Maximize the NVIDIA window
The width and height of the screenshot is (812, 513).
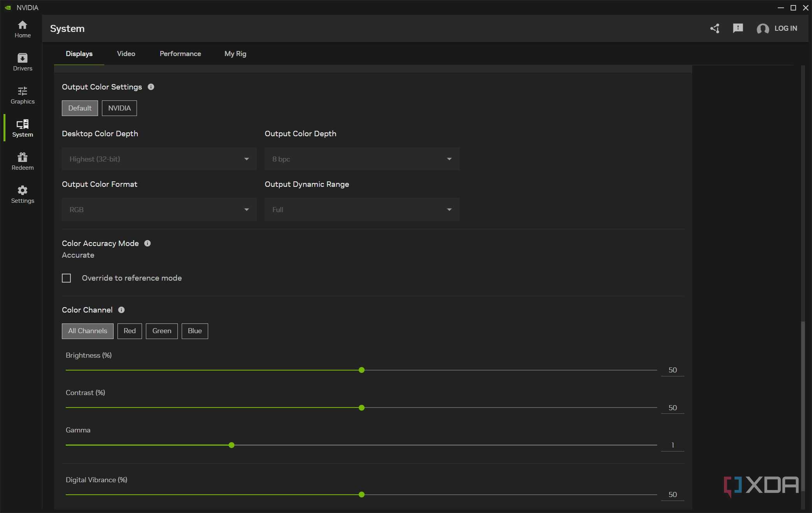[x=793, y=7]
